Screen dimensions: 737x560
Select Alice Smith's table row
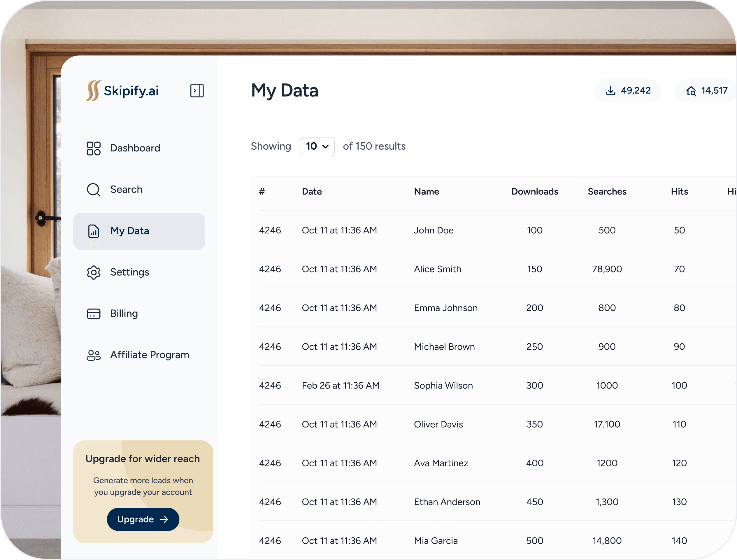466,269
